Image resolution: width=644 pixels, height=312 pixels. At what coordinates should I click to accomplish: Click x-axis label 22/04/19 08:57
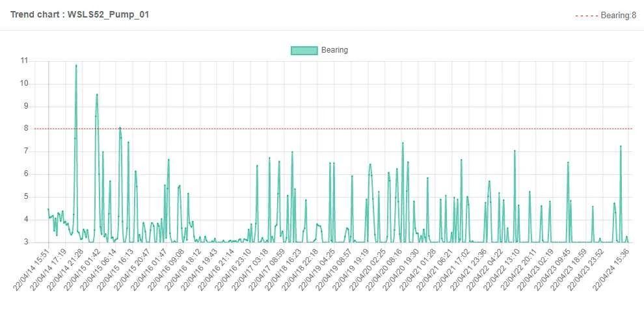(x=334, y=269)
